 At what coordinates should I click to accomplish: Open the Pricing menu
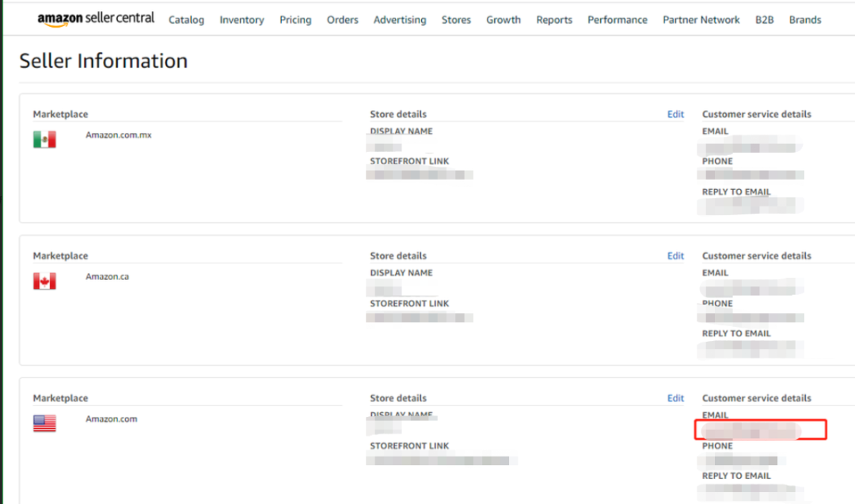coord(295,20)
